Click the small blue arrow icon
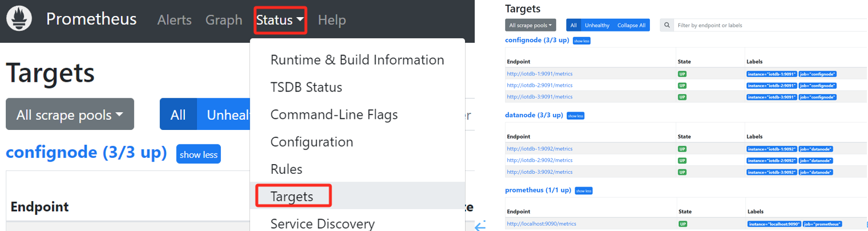The height and width of the screenshot is (231, 868). 480,226
